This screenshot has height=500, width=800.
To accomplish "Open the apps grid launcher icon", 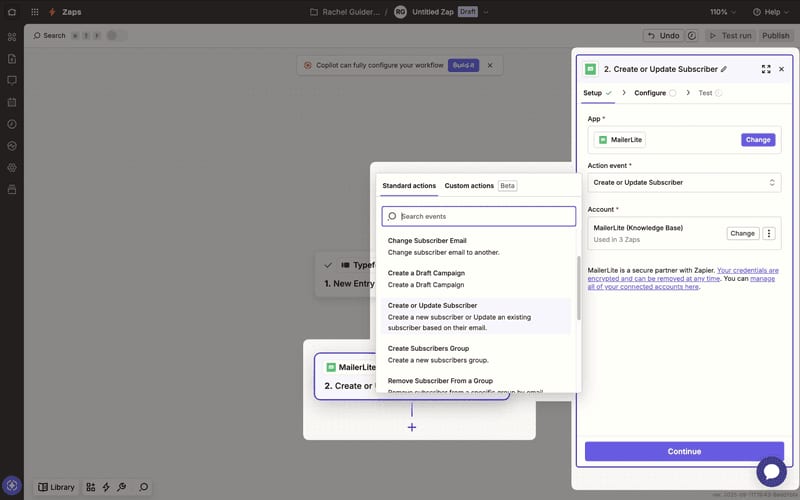I will (35, 12).
